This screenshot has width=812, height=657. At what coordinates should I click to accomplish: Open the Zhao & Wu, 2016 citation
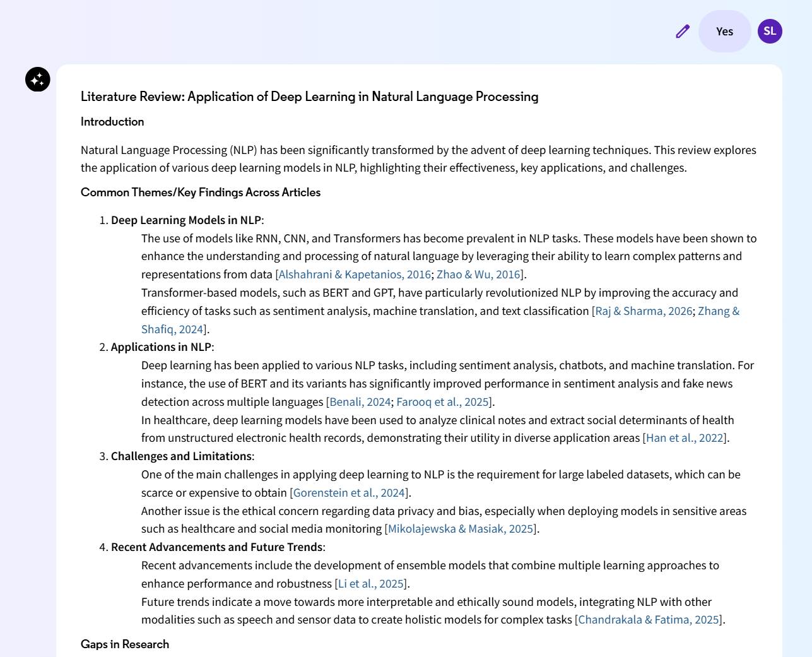[x=479, y=275]
